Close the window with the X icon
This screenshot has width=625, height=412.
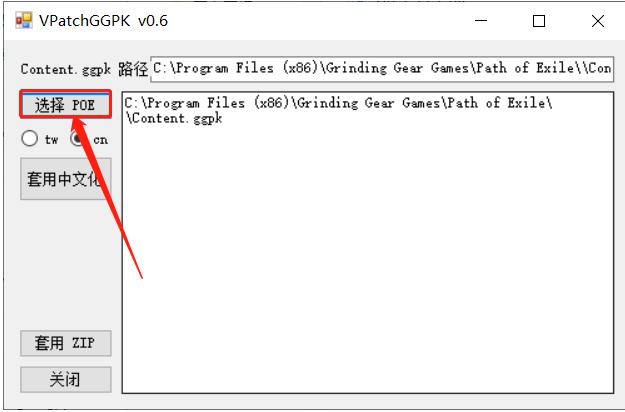point(597,21)
